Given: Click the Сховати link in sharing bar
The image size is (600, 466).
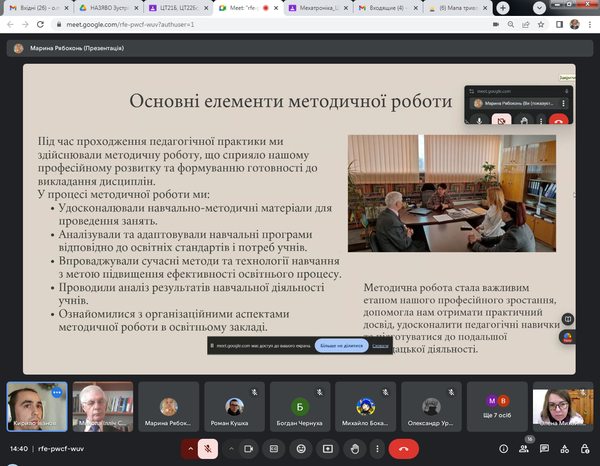Looking at the screenshot, I should (380, 345).
